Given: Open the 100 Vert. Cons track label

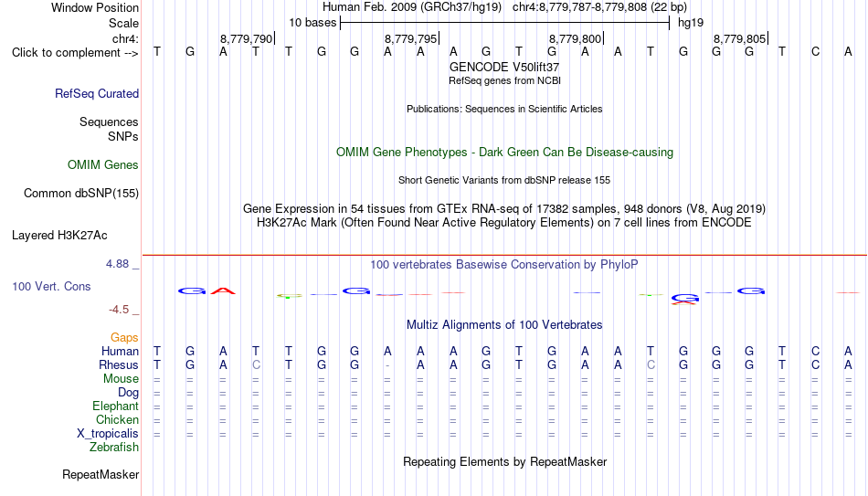Looking at the screenshot, I should click(51, 286).
